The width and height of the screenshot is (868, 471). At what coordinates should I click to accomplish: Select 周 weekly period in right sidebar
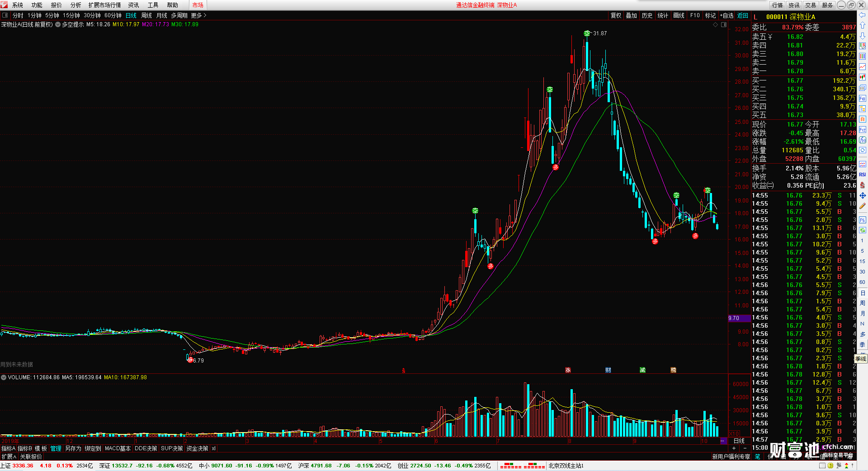coord(862,303)
